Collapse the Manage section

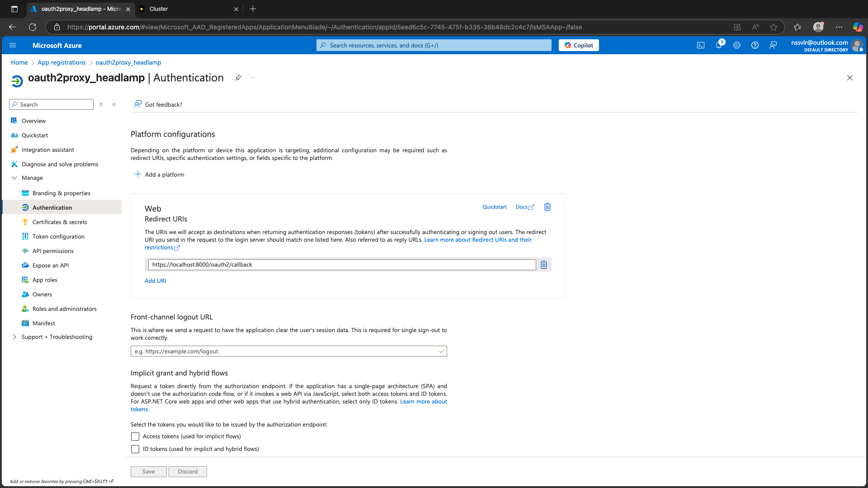[14, 178]
